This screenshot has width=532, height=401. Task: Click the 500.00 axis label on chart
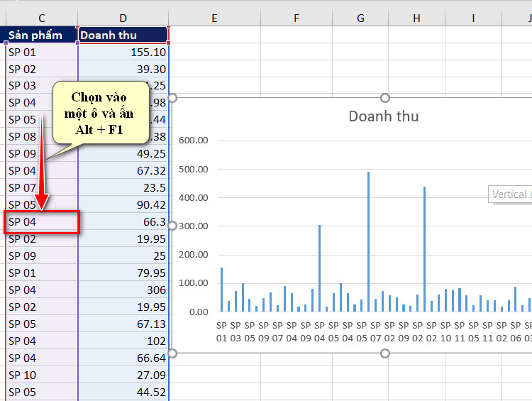coord(194,169)
